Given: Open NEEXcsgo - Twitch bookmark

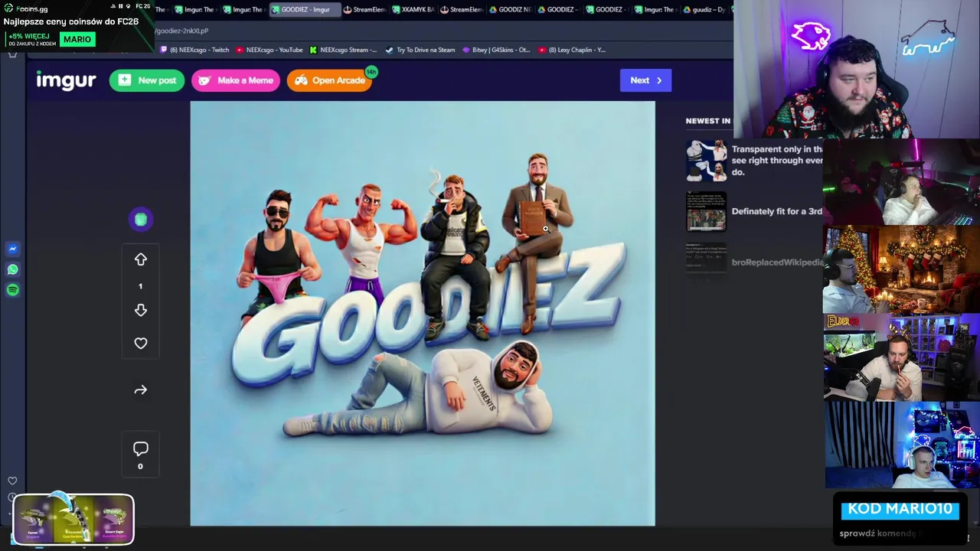Looking at the screenshot, I should click(194, 50).
